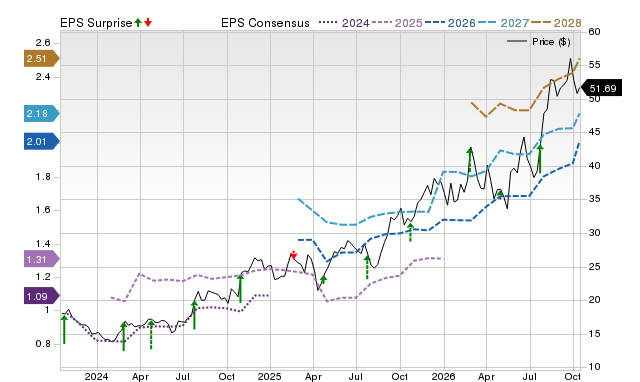Click the 2027 EPS consensus legend entry
The height and width of the screenshot is (382, 640).
[503, 23]
